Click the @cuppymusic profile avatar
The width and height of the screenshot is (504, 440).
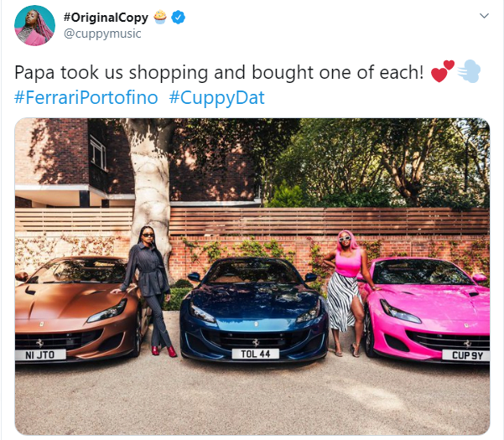pyautogui.click(x=34, y=25)
